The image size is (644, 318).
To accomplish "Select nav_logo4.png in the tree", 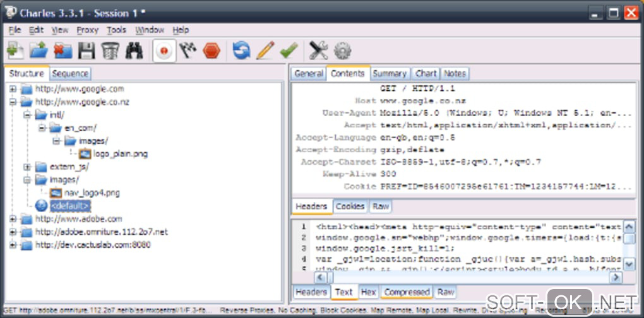I will click(x=92, y=193).
